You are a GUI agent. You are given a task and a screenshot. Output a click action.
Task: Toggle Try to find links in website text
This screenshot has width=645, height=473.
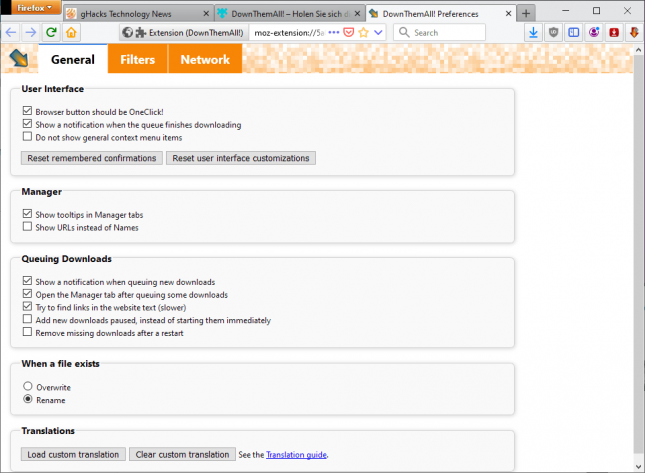[27, 306]
